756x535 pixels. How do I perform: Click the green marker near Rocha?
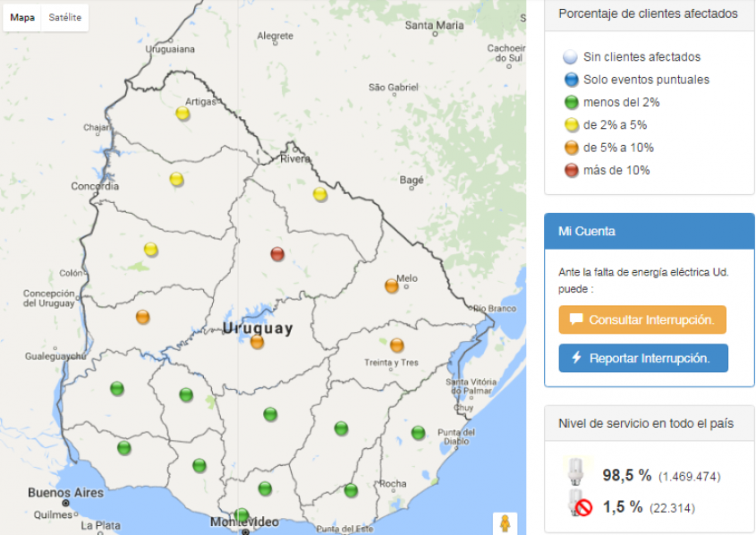[351, 490]
